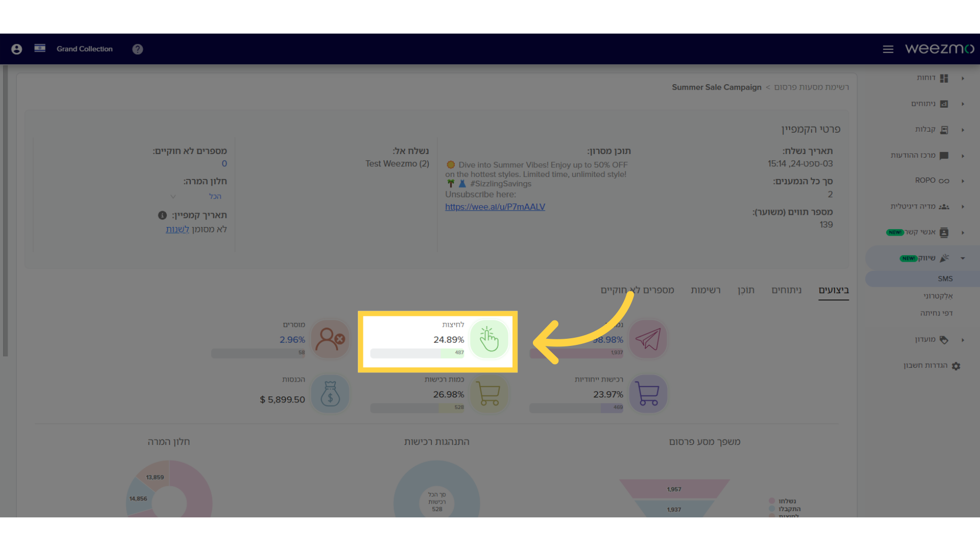Click the invalid numbers value 0
The height and width of the screenshot is (551, 980).
[224, 164]
